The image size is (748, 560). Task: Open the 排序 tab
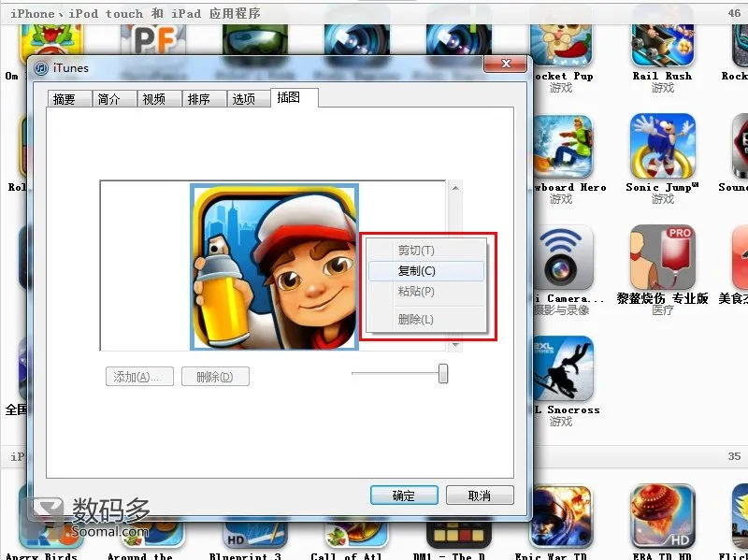pyautogui.click(x=204, y=99)
